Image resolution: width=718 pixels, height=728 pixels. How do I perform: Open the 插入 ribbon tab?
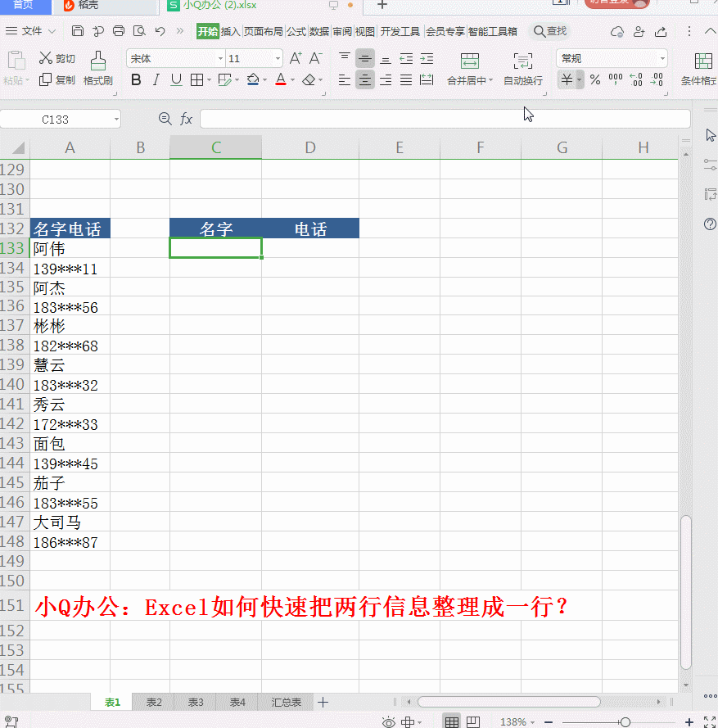coord(231,31)
